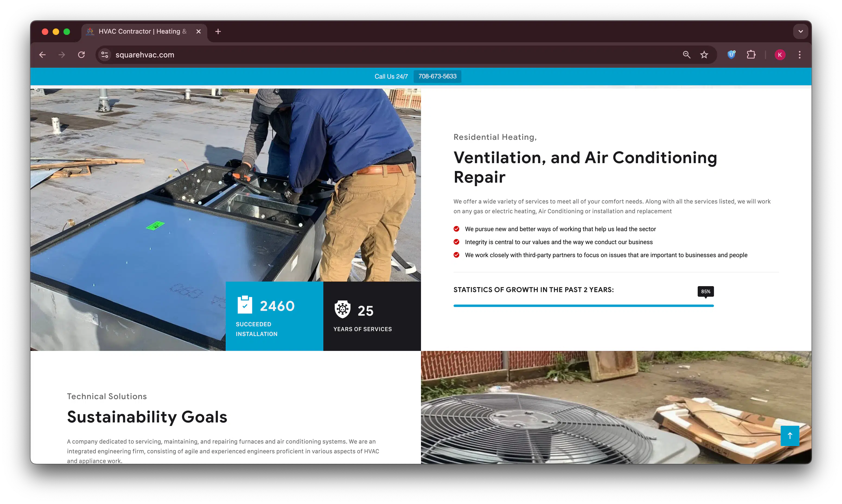842x504 pixels.
Task: Open the profile avatar menu
Action: (x=780, y=55)
